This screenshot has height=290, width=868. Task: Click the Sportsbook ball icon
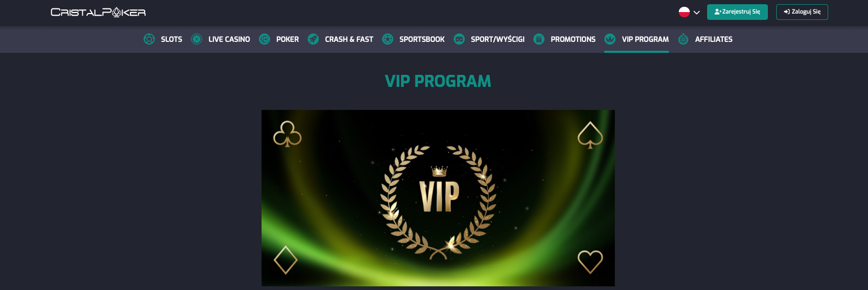click(x=387, y=39)
